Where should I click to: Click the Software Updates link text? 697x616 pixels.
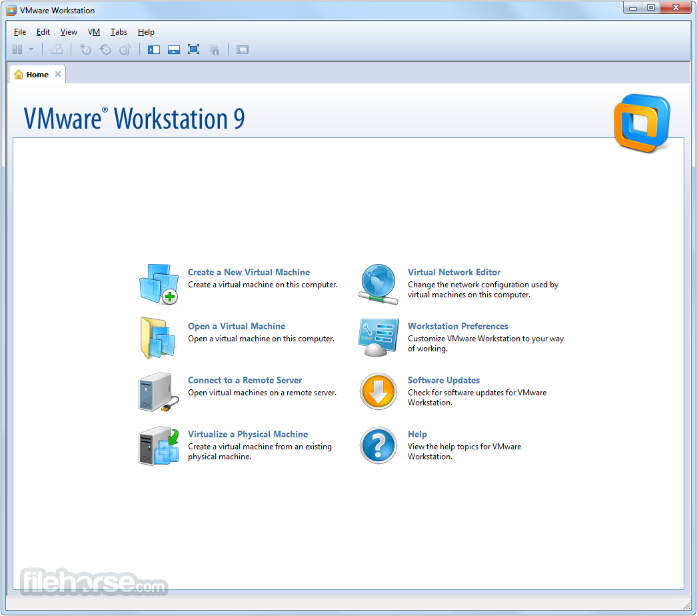[443, 380]
